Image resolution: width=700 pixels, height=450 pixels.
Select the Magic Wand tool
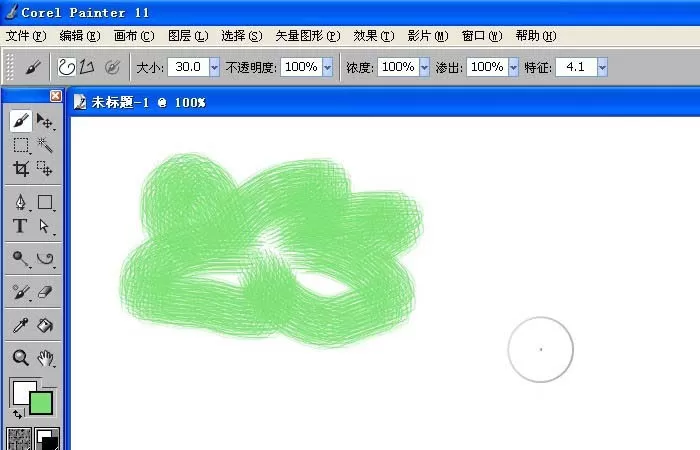45,145
